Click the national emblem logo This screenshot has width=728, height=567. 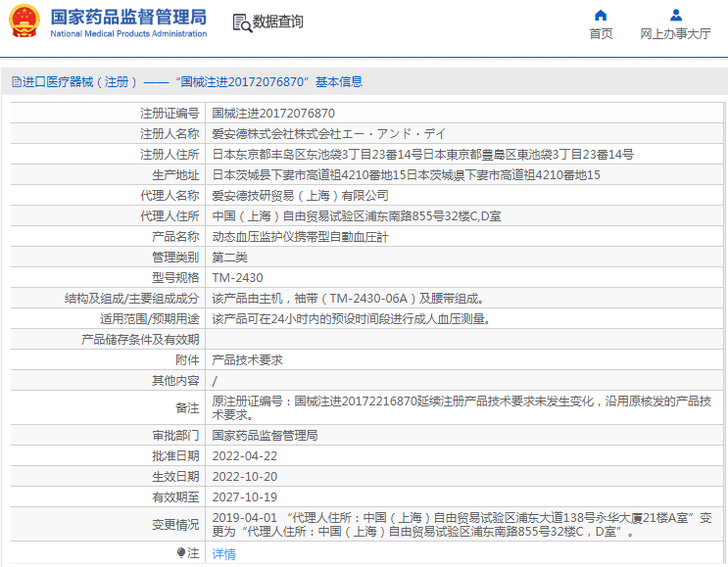tap(24, 22)
